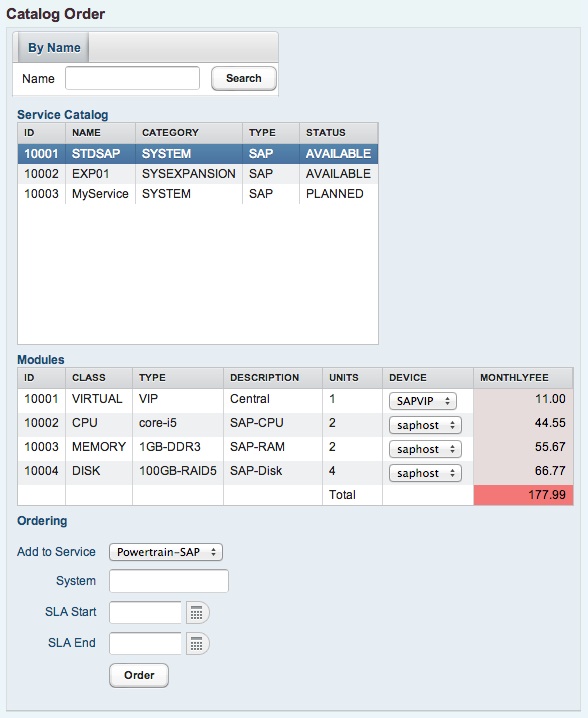588x718 pixels.
Task: Select the EXP01 service catalog row
Action: (198, 174)
